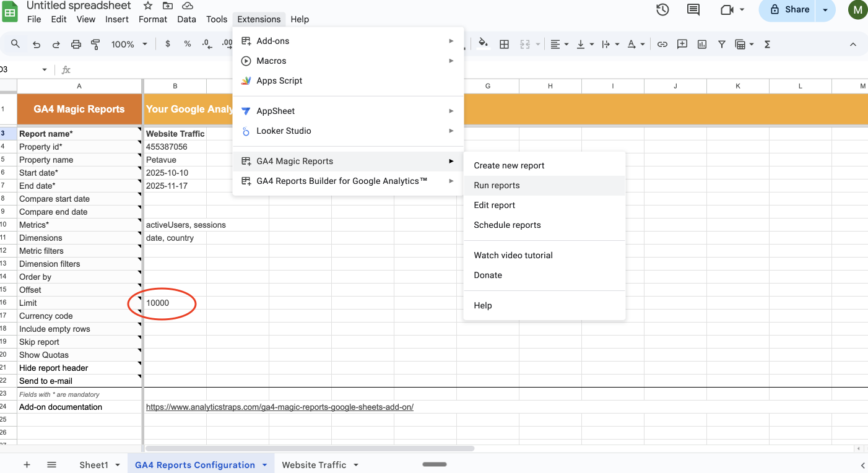
Task: Open the Looker Studio submenu
Action: tap(348, 131)
